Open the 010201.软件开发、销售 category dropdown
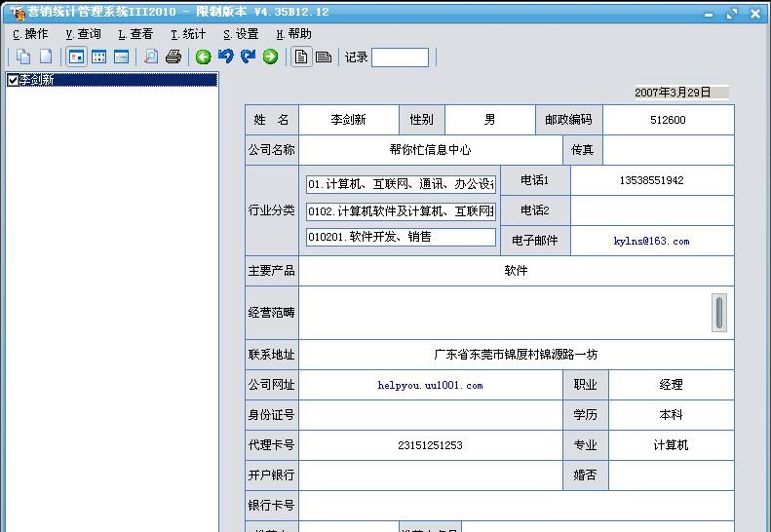The image size is (771, 532). click(x=401, y=237)
